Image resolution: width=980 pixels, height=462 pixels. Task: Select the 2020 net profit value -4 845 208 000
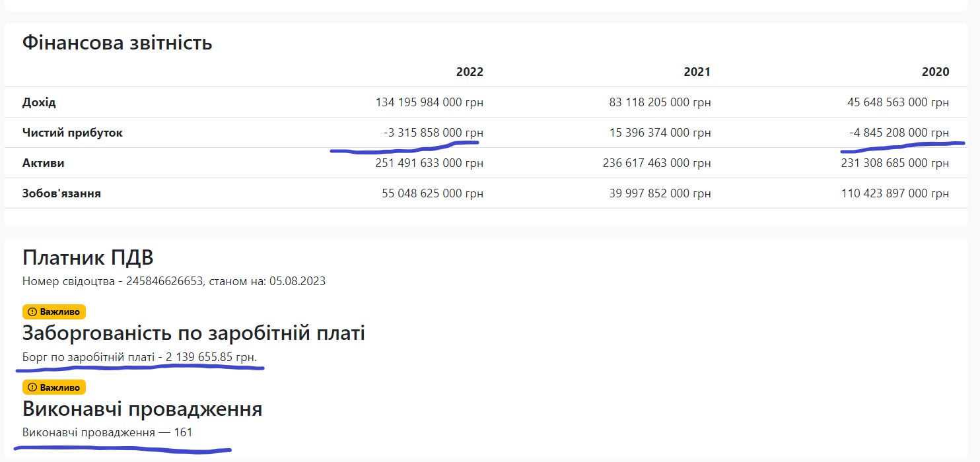point(899,133)
